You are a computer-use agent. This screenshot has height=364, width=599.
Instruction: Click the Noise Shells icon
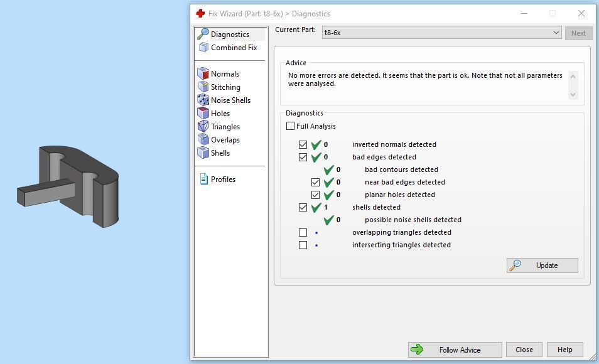[x=203, y=100]
